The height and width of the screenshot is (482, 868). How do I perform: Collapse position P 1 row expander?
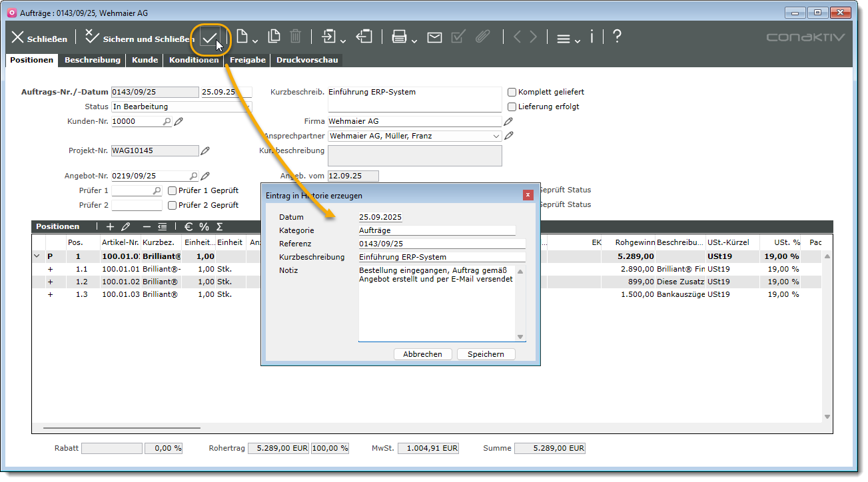(36, 256)
